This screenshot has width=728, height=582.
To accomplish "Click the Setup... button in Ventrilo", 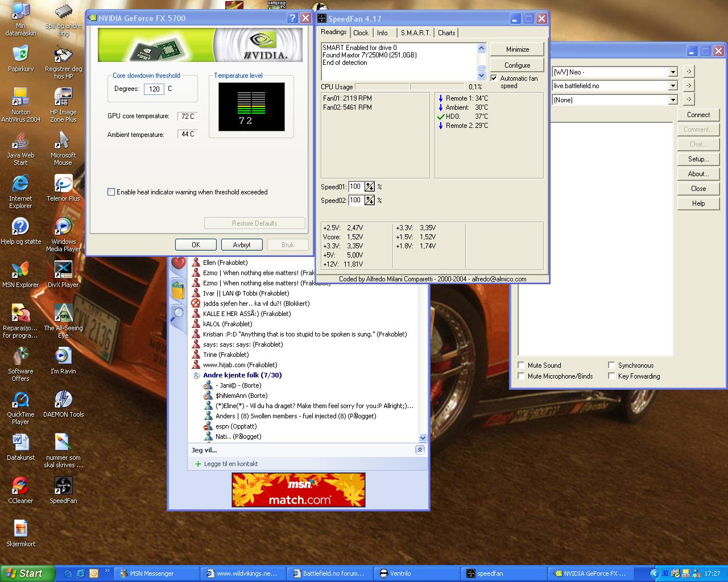I will click(698, 159).
